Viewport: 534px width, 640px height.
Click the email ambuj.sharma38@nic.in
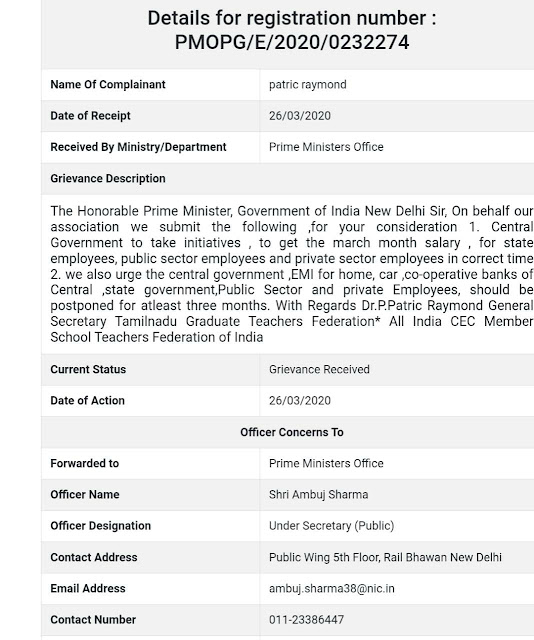tap(332, 589)
